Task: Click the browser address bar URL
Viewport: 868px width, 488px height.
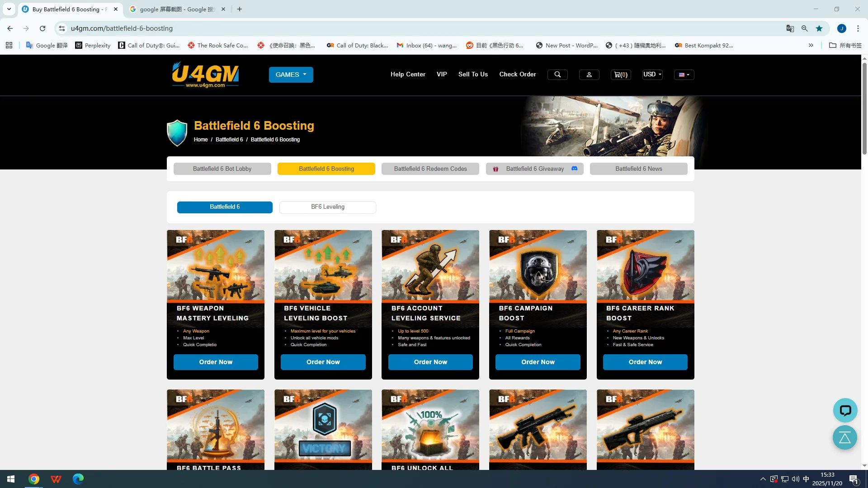Action: tap(122, 28)
